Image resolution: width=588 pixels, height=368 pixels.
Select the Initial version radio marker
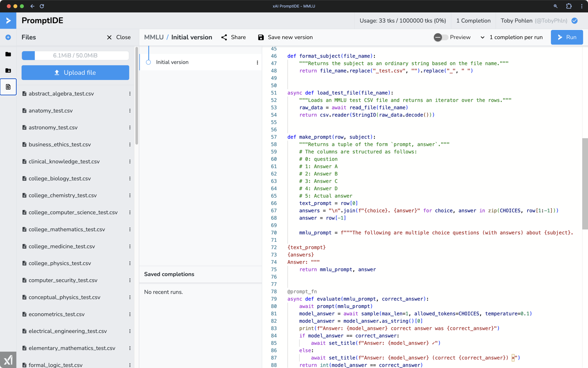pos(149,62)
